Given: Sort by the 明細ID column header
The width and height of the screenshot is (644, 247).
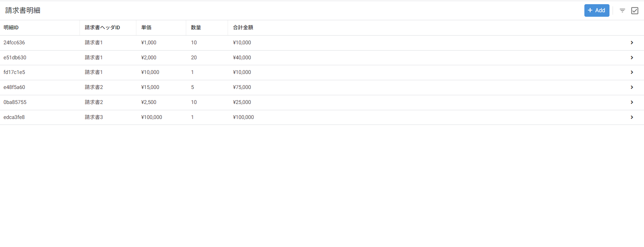Looking at the screenshot, I should (11, 28).
